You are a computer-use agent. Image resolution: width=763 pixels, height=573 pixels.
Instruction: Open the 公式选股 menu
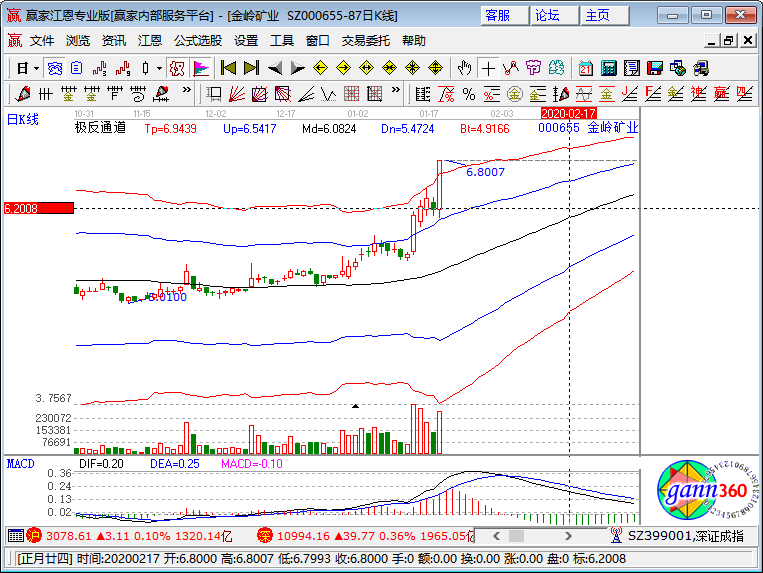point(198,41)
